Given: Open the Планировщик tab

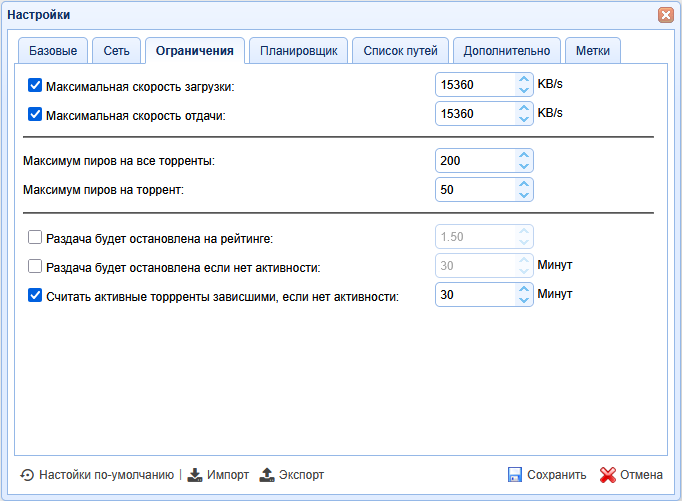Looking at the screenshot, I should coord(298,50).
